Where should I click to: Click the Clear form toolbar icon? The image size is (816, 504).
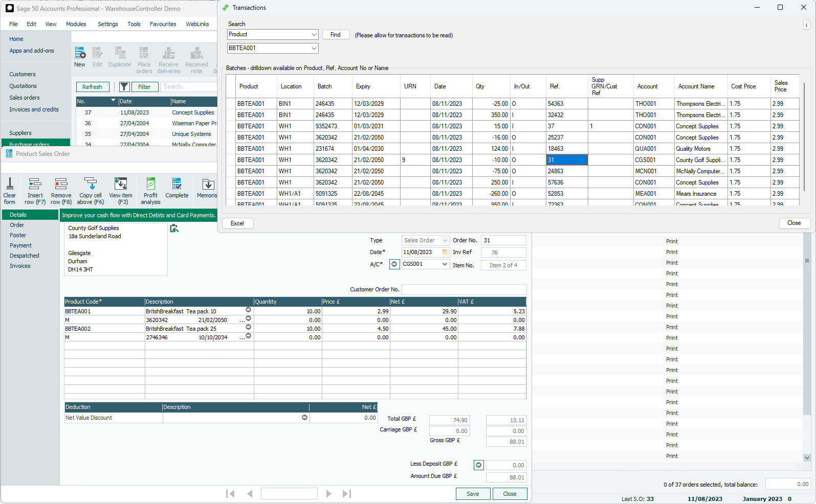[10, 190]
